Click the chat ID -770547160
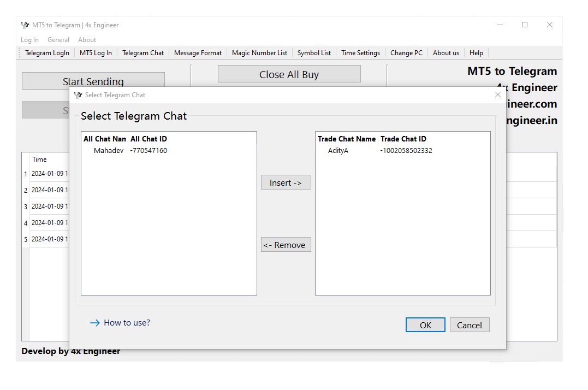The image size is (588, 390). [x=149, y=151]
